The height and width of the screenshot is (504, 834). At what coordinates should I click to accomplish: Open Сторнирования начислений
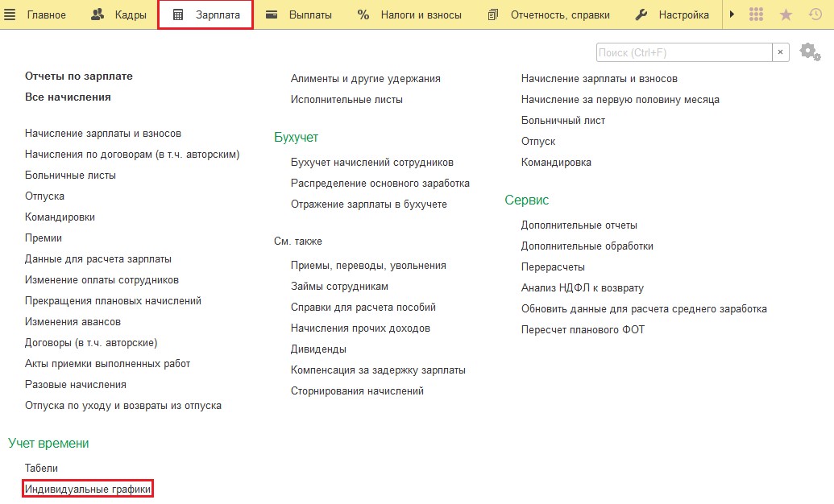(357, 390)
